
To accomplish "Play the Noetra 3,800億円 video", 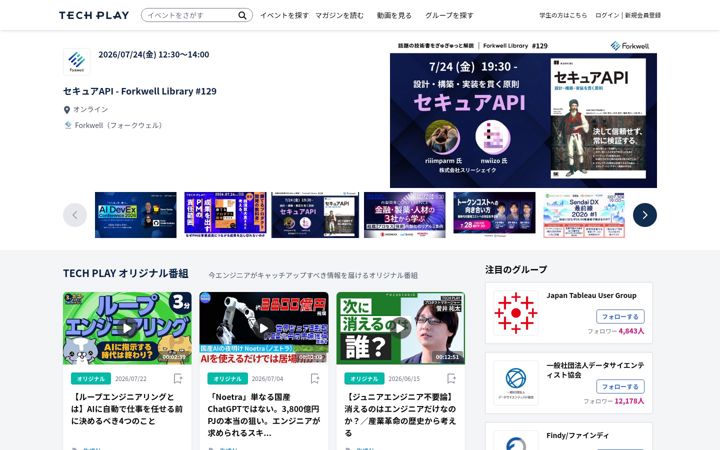I will pyautogui.click(x=264, y=328).
